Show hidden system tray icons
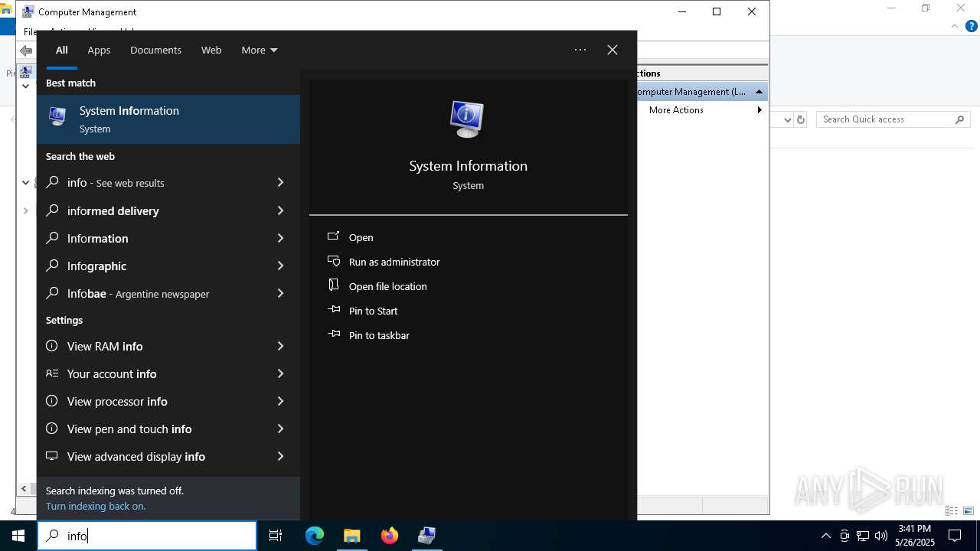This screenshot has height=551, width=980. (825, 536)
